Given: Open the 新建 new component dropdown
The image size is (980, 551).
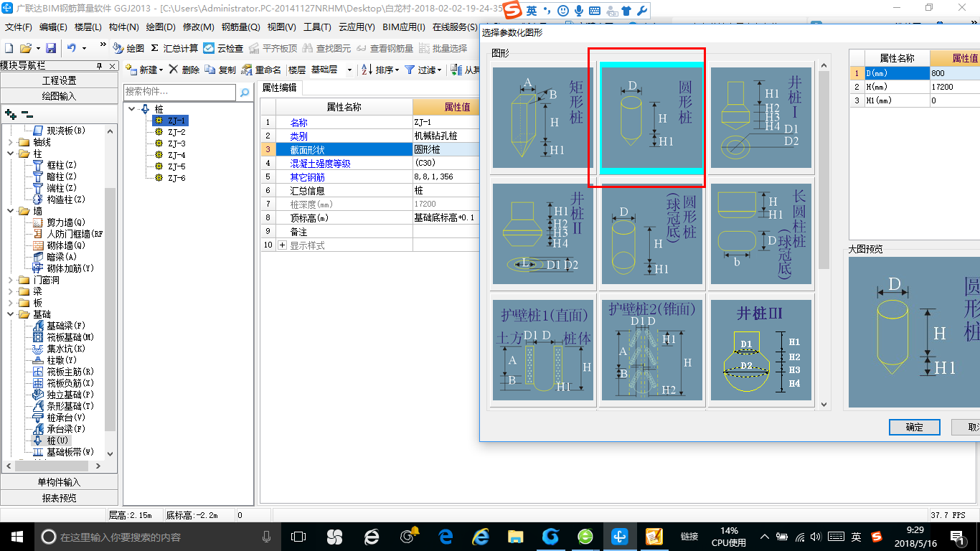Looking at the screenshot, I should point(144,70).
